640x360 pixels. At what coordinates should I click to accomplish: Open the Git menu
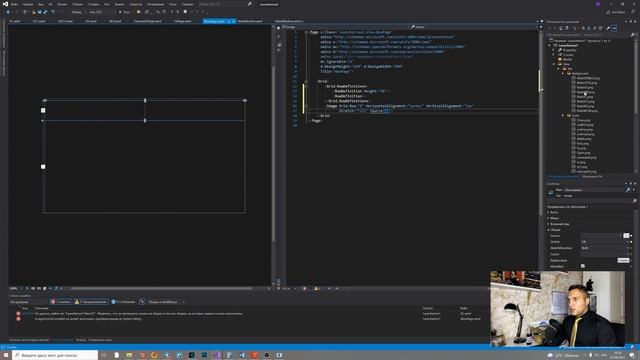pos(50,4)
